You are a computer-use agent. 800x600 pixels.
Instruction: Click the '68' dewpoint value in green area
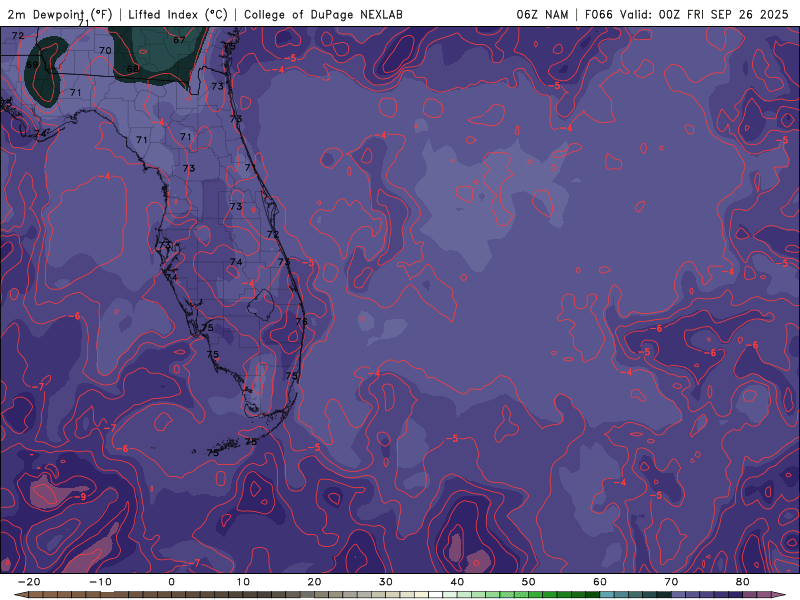pyautogui.click(x=133, y=69)
